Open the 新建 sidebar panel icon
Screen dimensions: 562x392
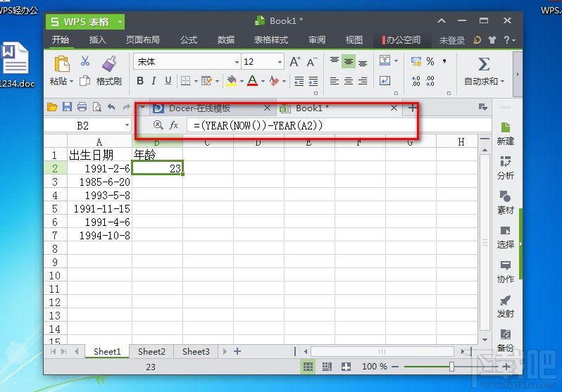[x=505, y=132]
